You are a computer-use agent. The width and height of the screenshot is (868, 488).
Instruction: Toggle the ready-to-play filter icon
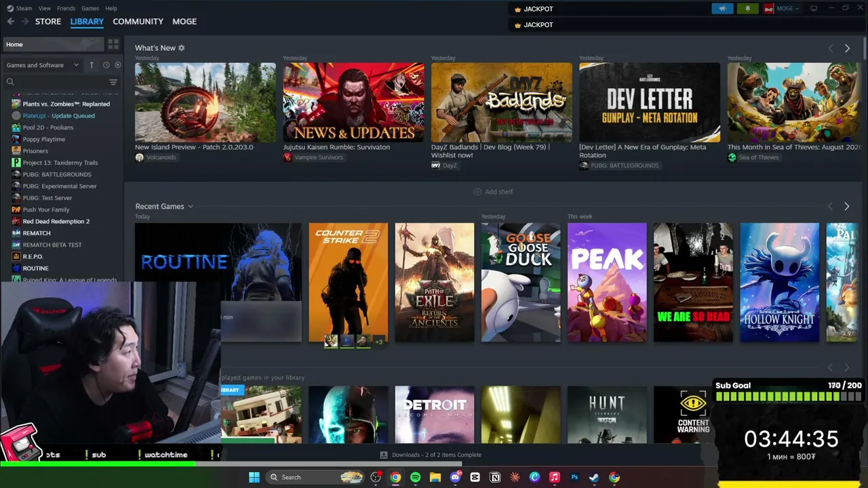tap(117, 65)
